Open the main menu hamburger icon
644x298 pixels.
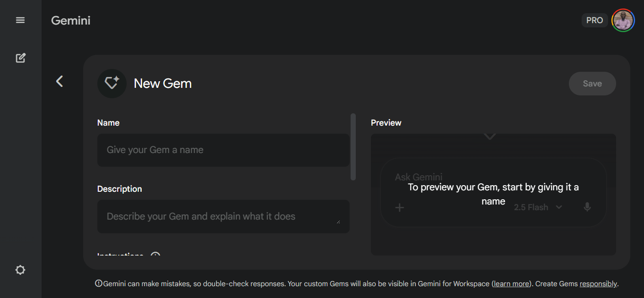(20, 20)
